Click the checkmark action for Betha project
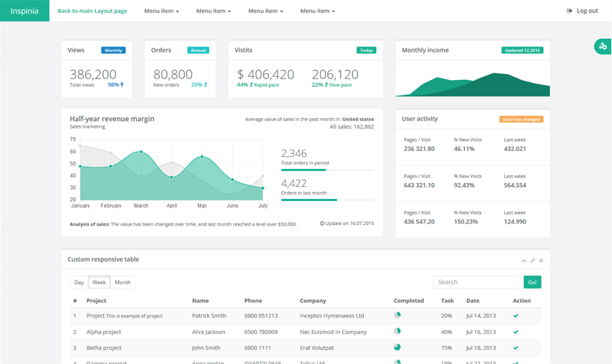 tap(516, 348)
